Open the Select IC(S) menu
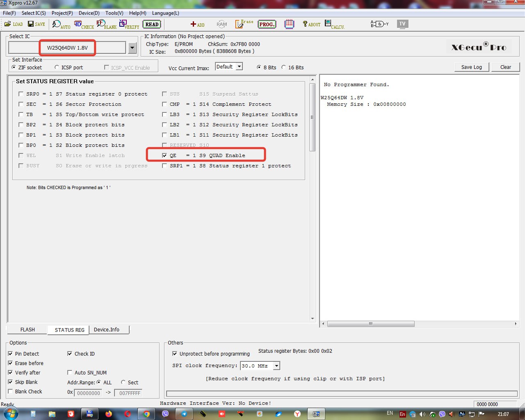The image size is (525, 420). [34, 13]
